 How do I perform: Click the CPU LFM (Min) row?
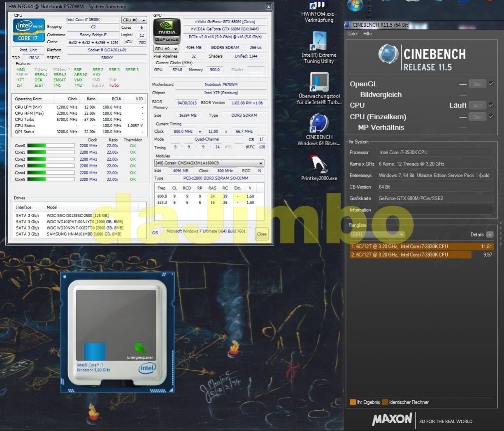pos(79,107)
